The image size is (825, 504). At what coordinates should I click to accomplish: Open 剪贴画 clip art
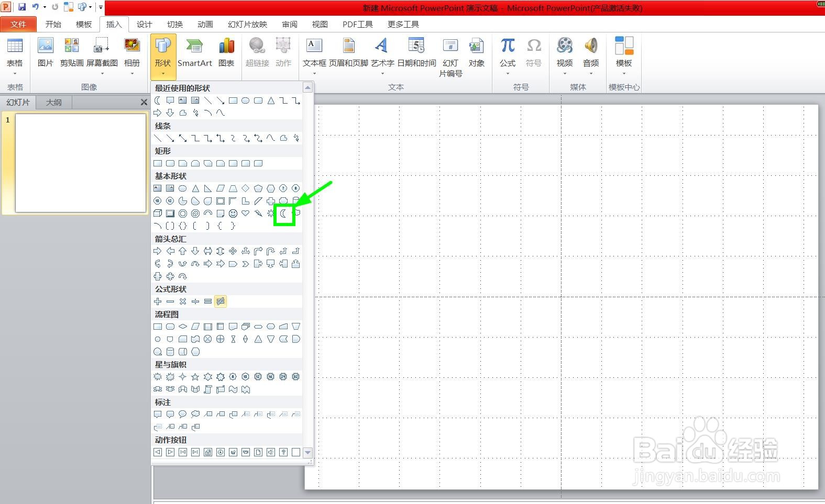[x=72, y=53]
